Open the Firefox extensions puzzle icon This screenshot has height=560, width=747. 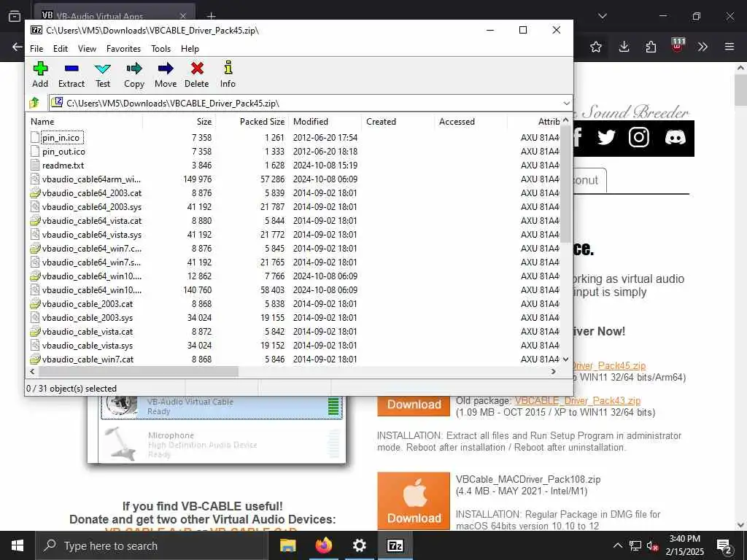pos(651,47)
